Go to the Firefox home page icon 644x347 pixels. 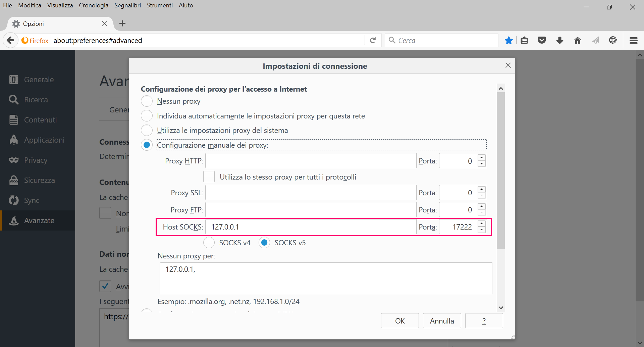coord(577,41)
